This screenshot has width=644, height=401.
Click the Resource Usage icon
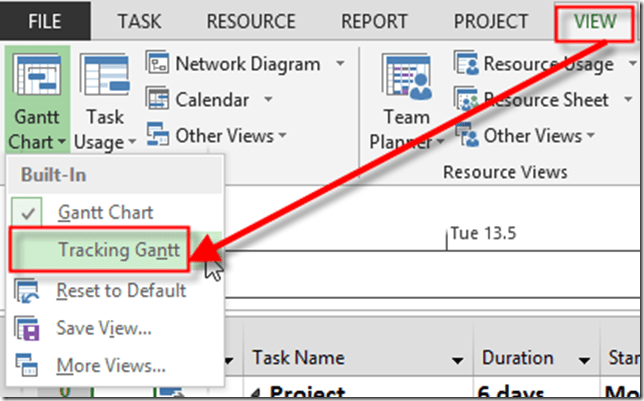click(x=467, y=64)
